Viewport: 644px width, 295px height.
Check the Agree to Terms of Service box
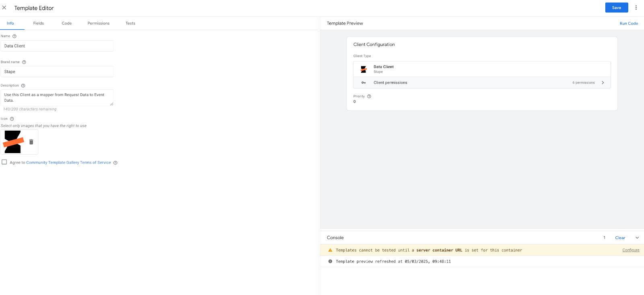(4, 162)
